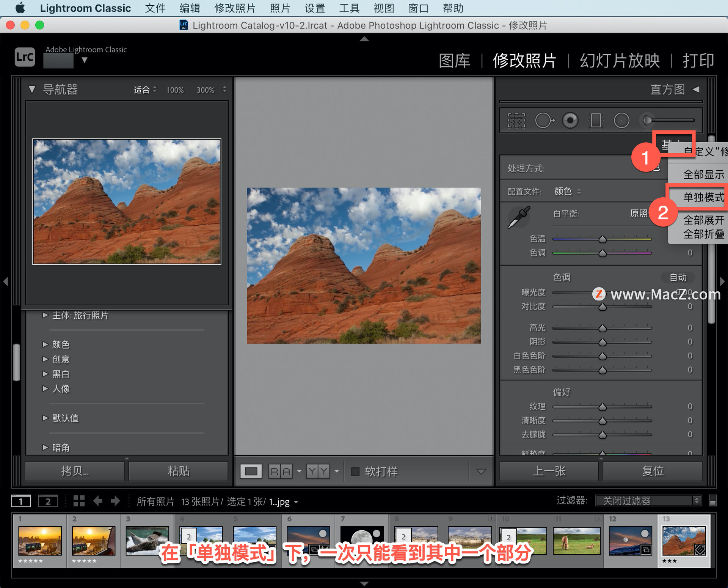
Task: Click the 色温 temperature slider handle
Action: coord(602,239)
